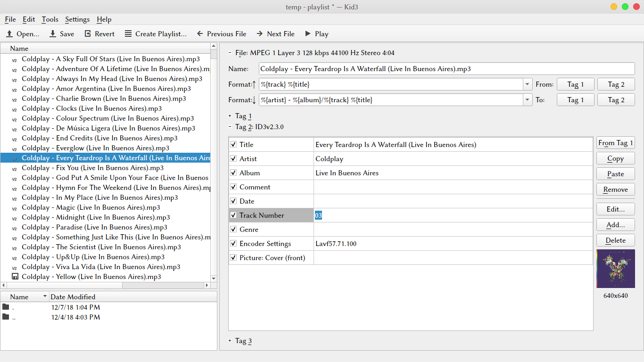Image resolution: width=644 pixels, height=362 pixels.
Task: Click the v2 tag icon beside Colour Spectrum file
Action: click(x=15, y=119)
